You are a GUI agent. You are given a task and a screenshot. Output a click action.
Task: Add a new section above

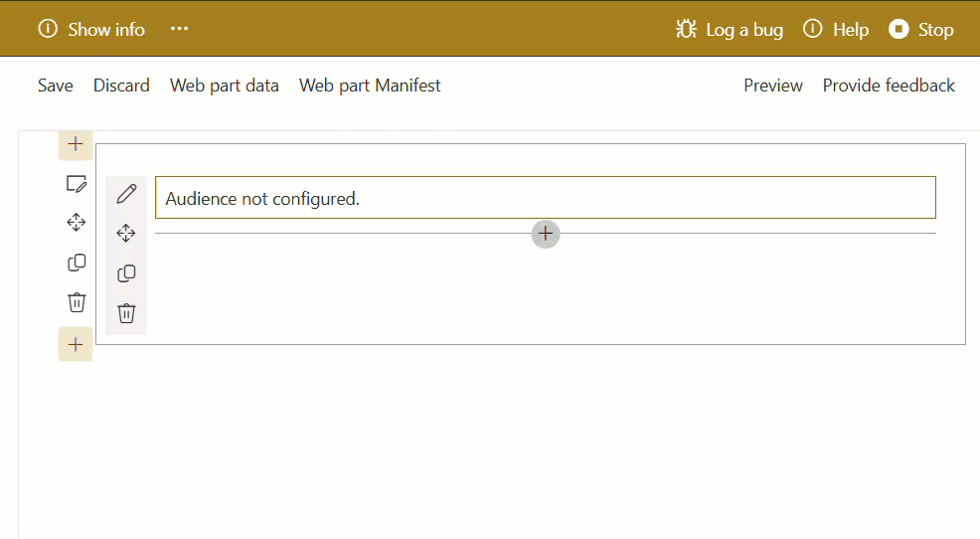pyautogui.click(x=76, y=144)
